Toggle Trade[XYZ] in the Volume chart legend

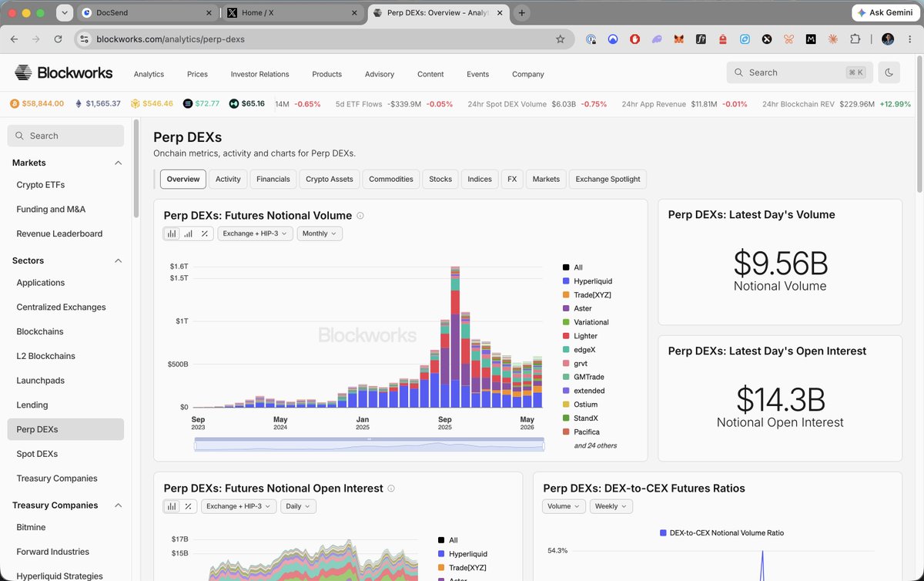pos(587,295)
